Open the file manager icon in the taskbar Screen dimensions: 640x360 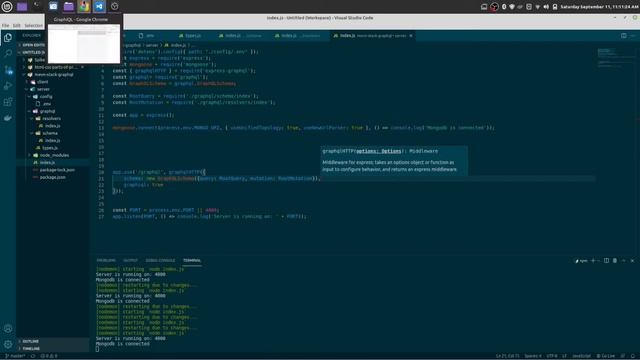coord(69,6)
